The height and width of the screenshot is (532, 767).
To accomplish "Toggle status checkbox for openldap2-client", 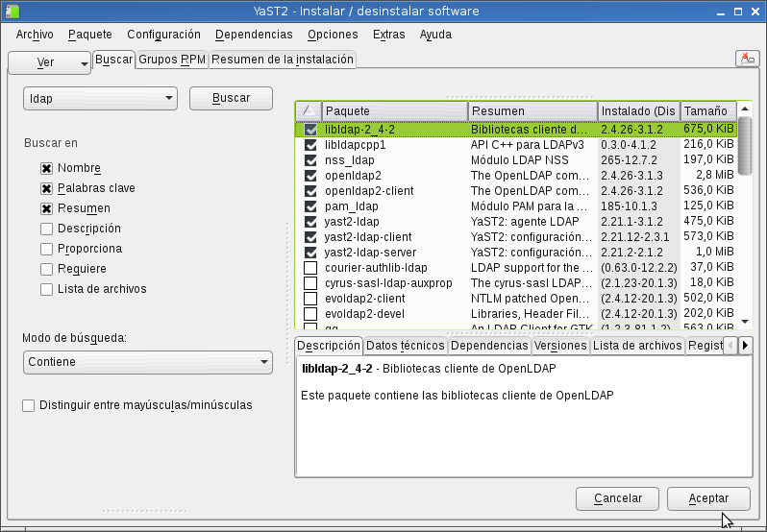I will (310, 191).
